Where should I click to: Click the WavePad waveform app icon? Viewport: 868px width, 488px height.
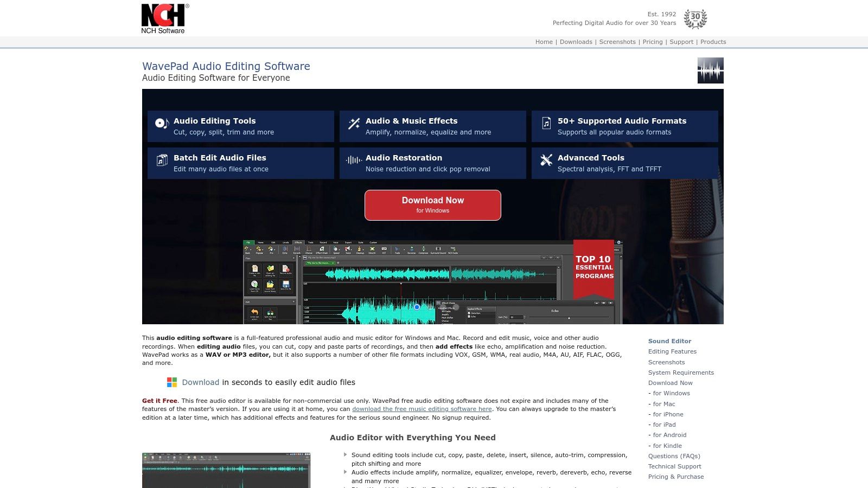point(710,70)
